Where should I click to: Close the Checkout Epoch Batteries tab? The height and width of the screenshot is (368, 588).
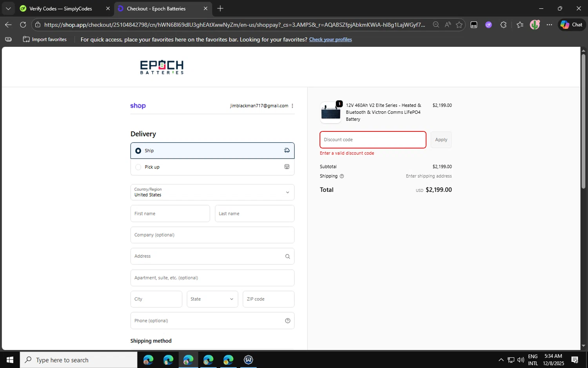coord(205,8)
